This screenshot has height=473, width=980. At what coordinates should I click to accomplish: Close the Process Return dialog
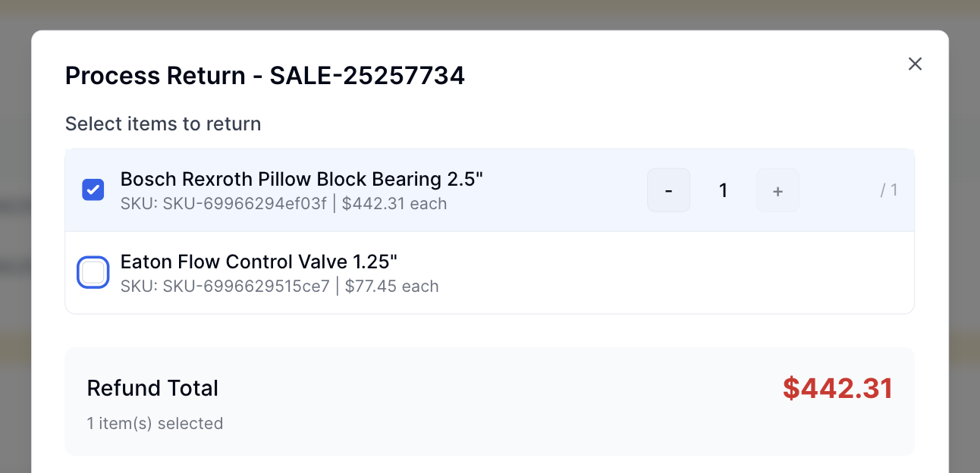915,64
